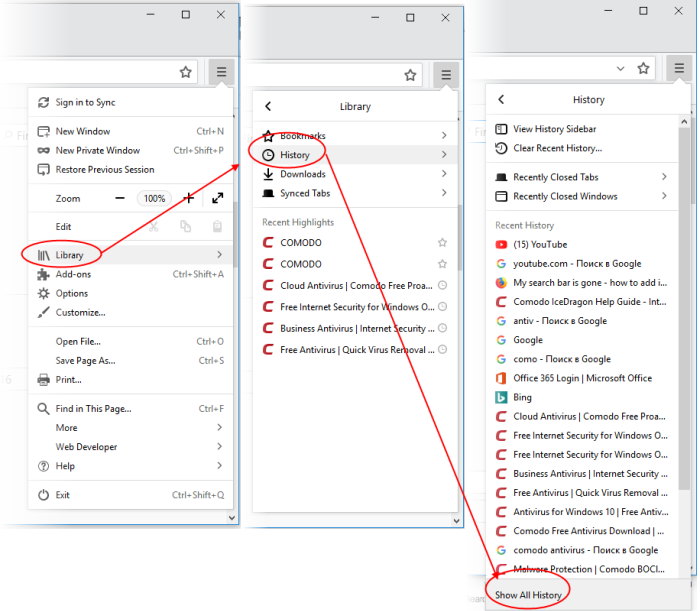Click the Cut scissors icon
700x611 pixels.
click(154, 227)
